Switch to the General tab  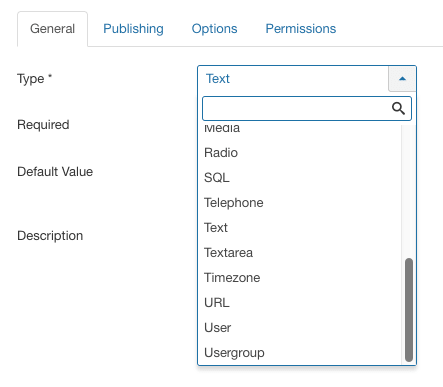click(52, 29)
